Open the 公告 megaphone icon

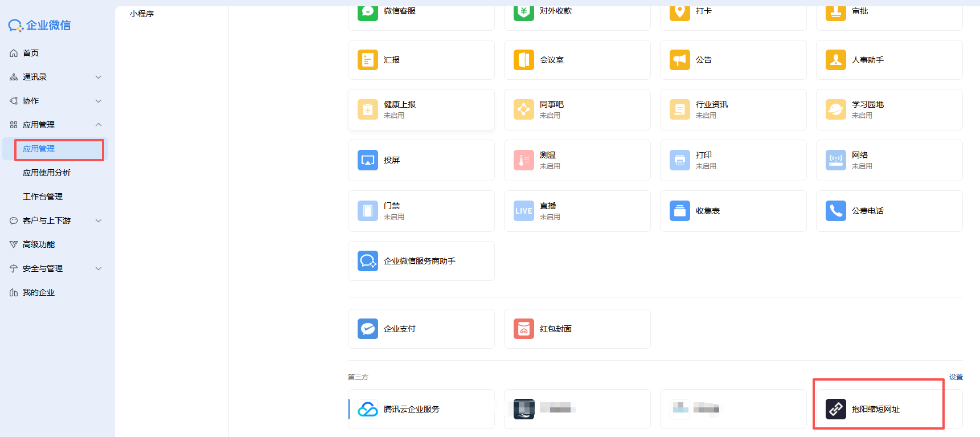679,60
